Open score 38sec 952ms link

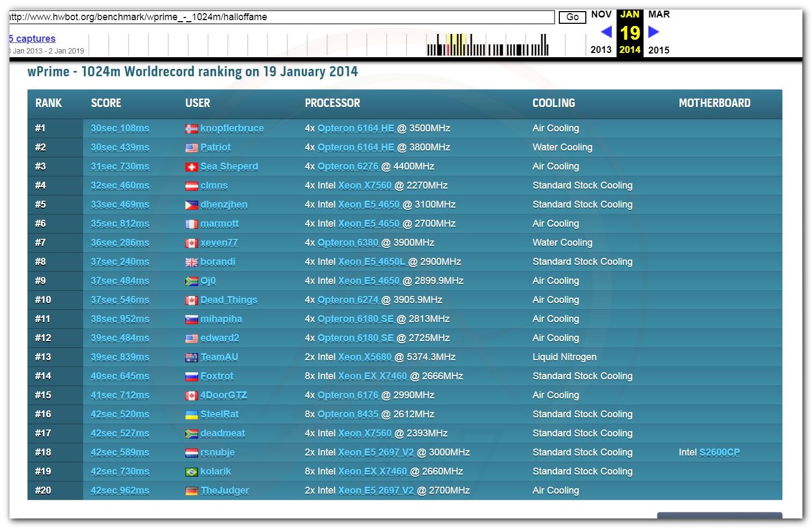pyautogui.click(x=120, y=319)
